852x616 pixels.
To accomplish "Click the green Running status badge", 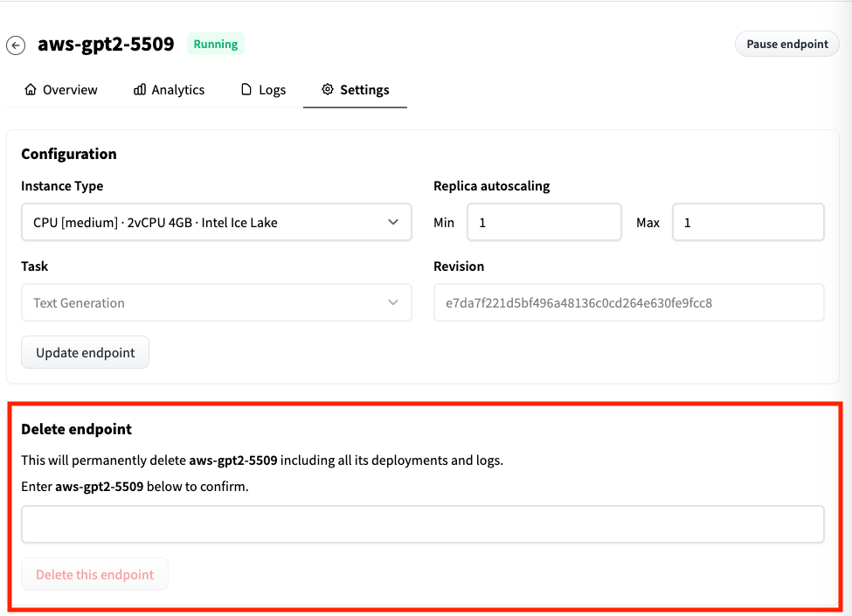I will point(216,45).
